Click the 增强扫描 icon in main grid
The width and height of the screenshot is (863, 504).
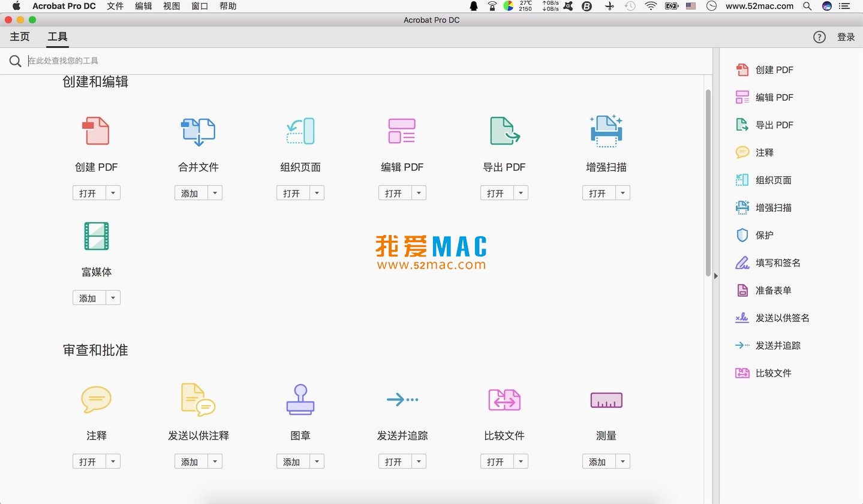click(x=606, y=131)
